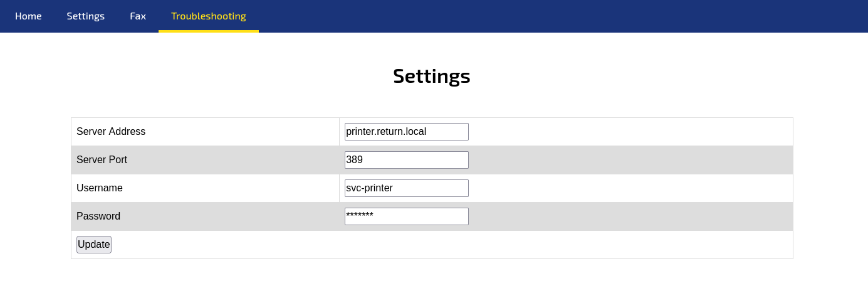Select the Troubleshooting tab

tap(209, 16)
